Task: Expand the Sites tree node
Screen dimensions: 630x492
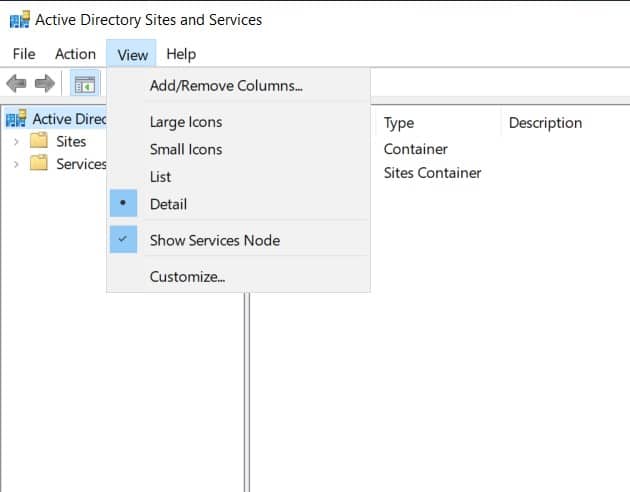Action: coord(16,141)
